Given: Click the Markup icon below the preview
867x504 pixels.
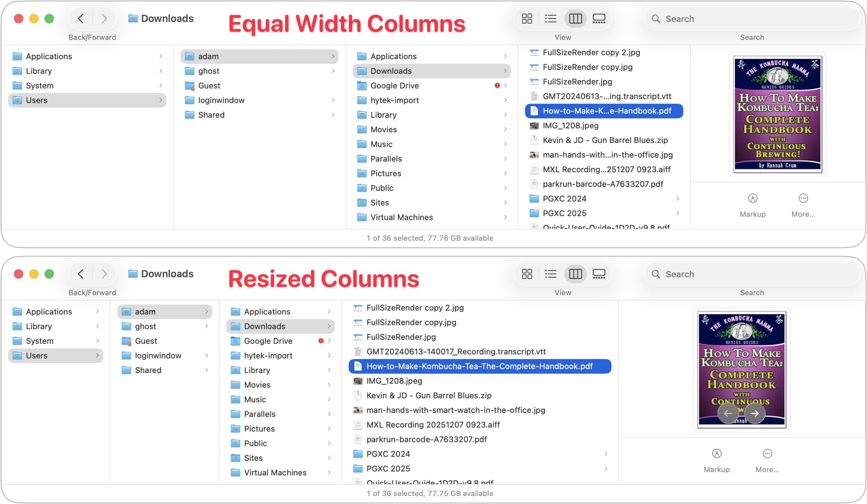Looking at the screenshot, I should (753, 198).
